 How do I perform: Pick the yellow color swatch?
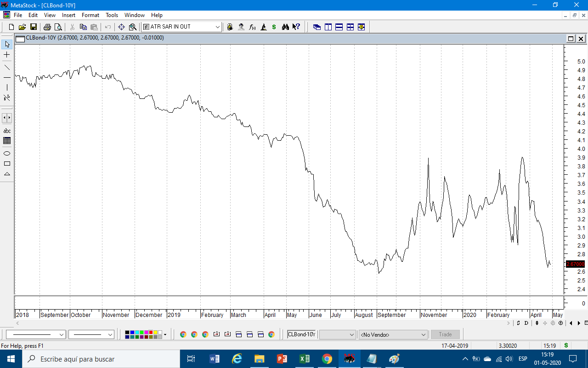coord(155,333)
